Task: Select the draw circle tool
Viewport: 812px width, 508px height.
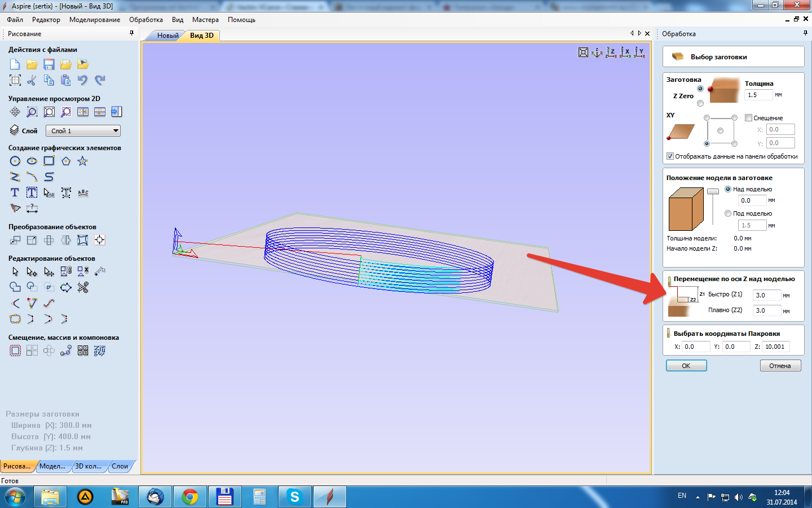Action: [x=15, y=161]
